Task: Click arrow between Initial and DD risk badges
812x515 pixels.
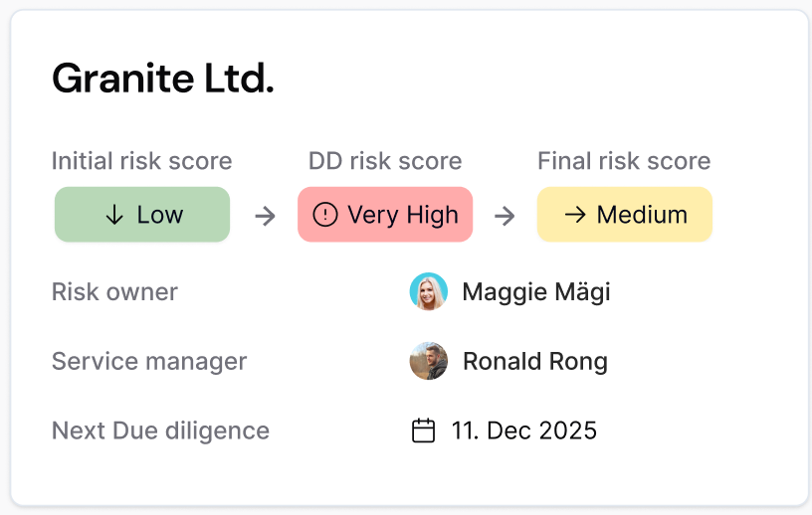Action: [265, 216]
